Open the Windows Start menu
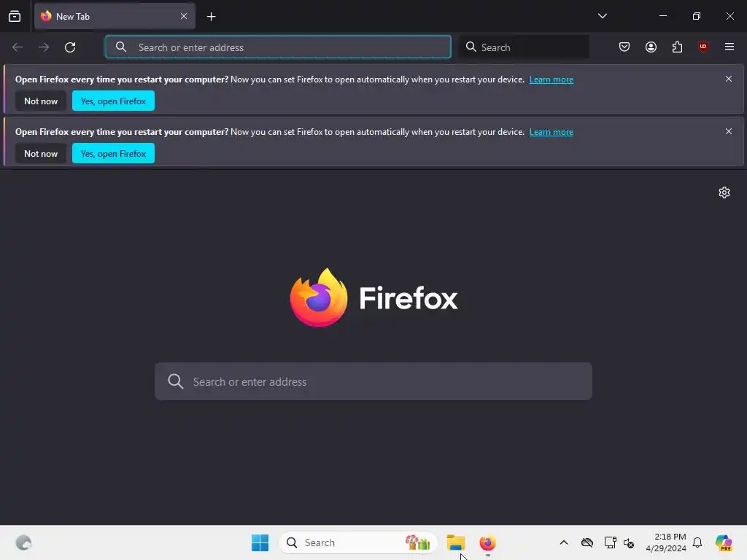 pos(260,542)
